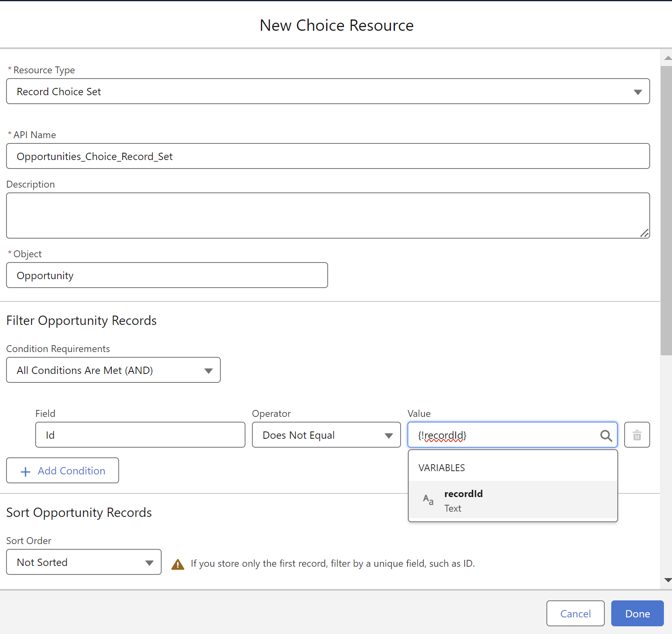
Task: Open the Does Not Equal operator dropdown
Action: click(326, 435)
